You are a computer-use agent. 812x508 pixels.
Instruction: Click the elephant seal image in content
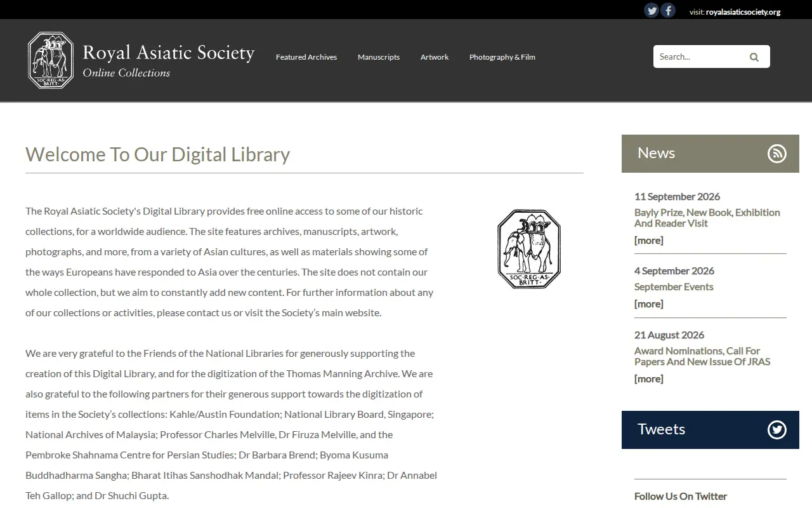pos(529,249)
